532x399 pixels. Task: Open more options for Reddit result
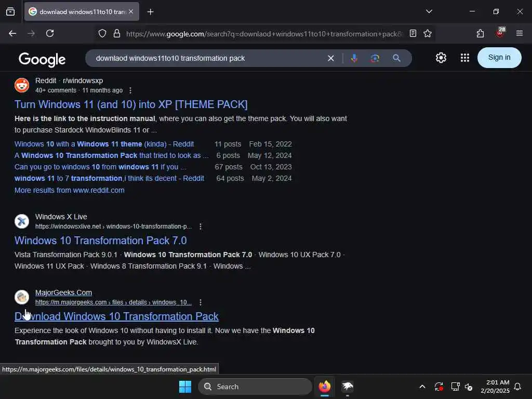point(130,90)
